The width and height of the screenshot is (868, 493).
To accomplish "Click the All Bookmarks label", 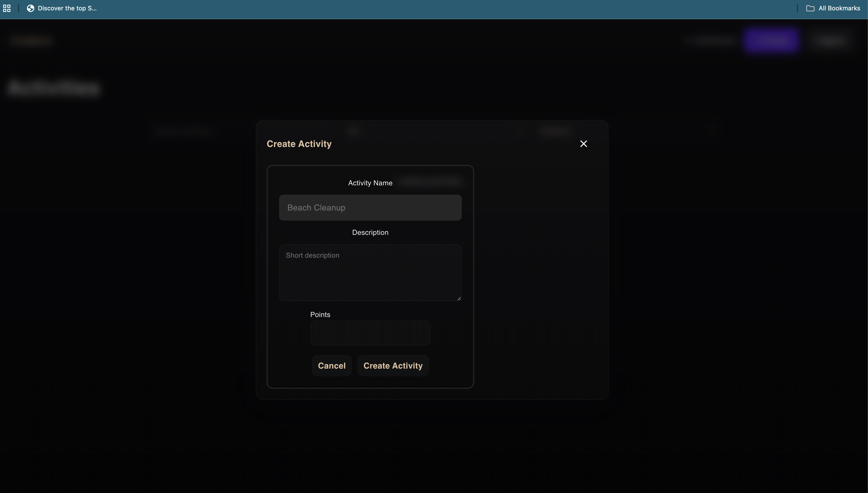I will (839, 8).
